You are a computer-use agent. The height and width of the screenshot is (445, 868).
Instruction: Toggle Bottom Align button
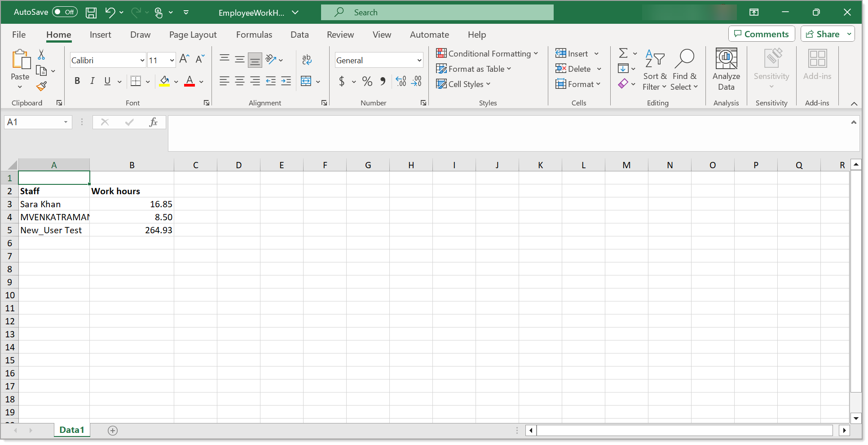click(255, 60)
